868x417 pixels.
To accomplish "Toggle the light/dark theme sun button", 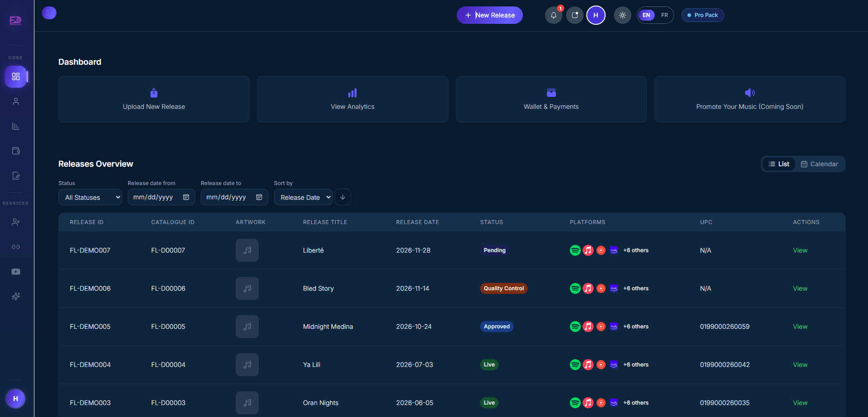I will 622,15.
